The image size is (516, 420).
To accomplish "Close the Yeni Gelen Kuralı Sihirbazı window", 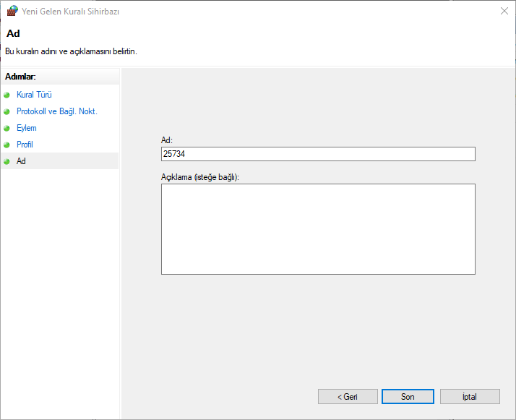I will click(x=504, y=11).
